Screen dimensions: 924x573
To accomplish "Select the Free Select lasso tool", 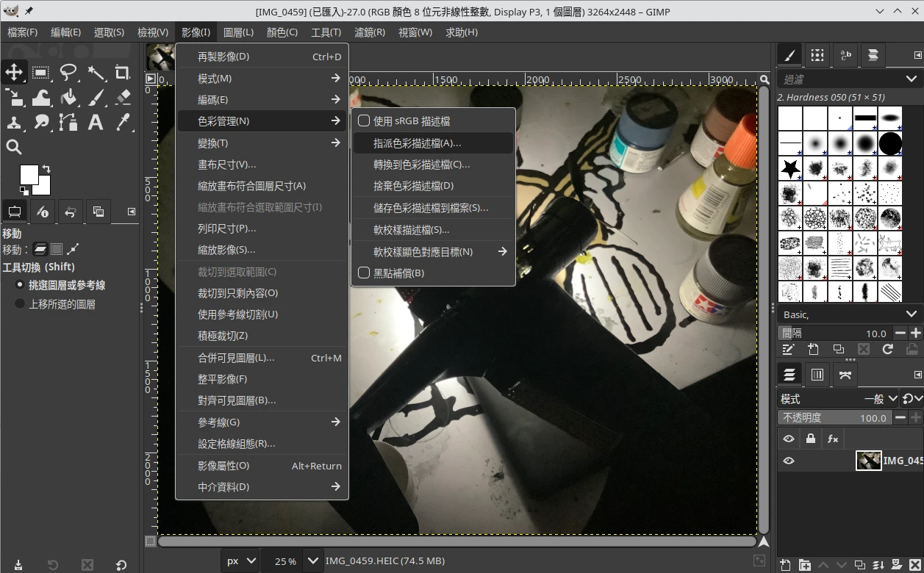I will click(68, 72).
